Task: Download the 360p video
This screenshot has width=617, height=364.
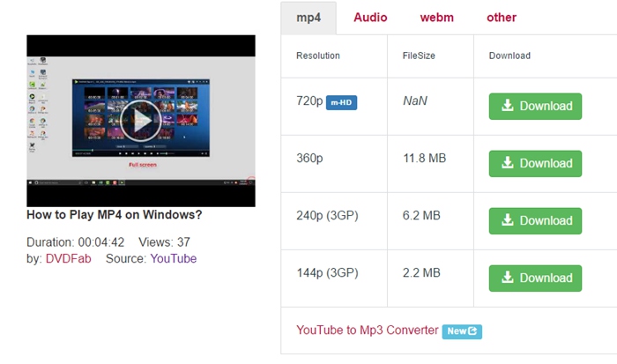Action: coord(535,164)
